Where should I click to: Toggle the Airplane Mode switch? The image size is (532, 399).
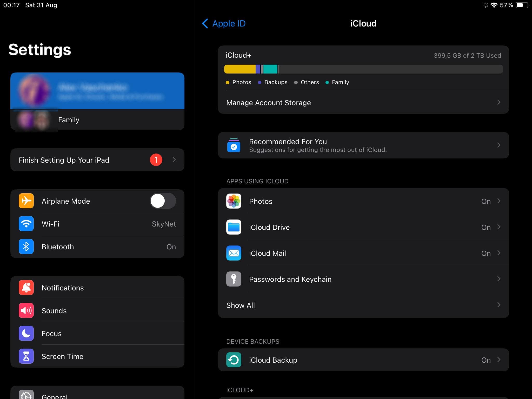[x=163, y=201]
